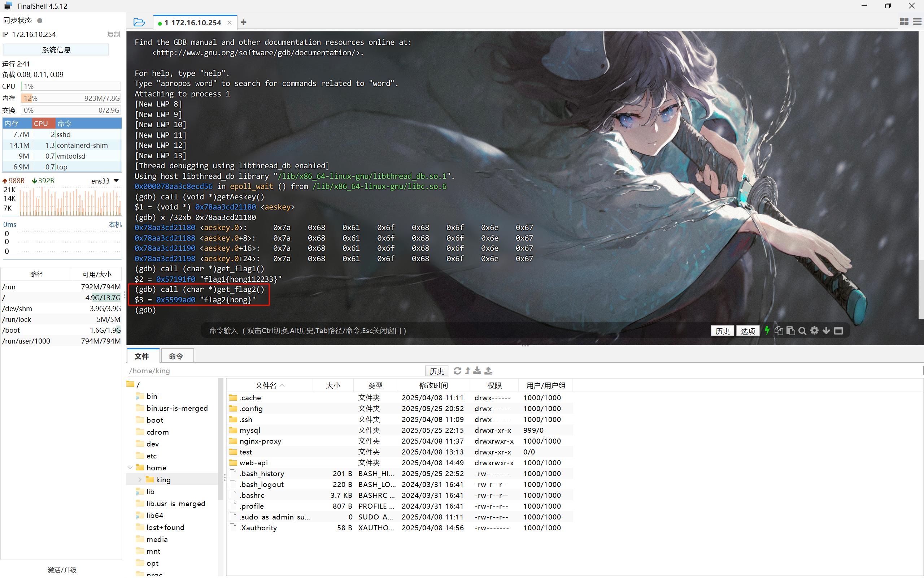924x578 pixels.
Task: Copy terminal selection with copy icon
Action: pyautogui.click(x=779, y=331)
